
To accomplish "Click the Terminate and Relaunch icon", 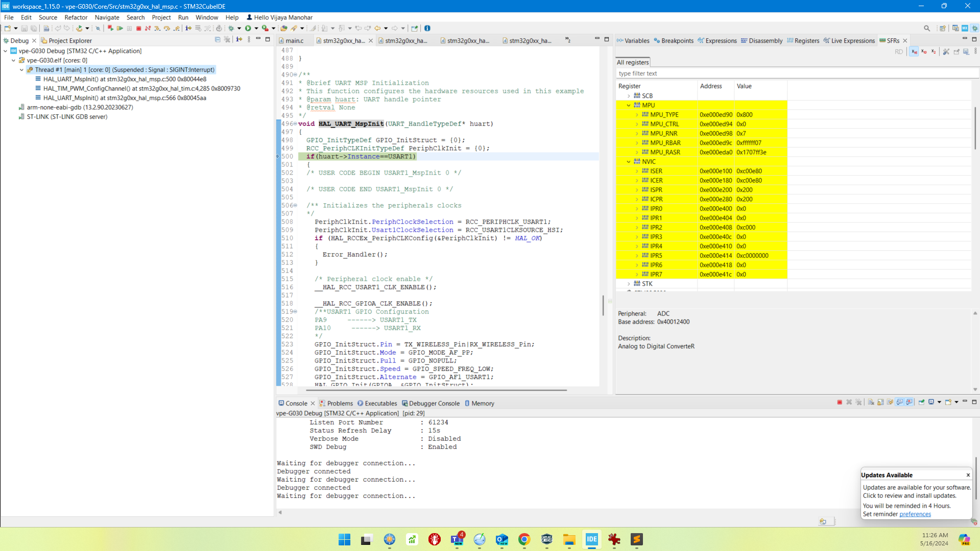I will [110, 29].
